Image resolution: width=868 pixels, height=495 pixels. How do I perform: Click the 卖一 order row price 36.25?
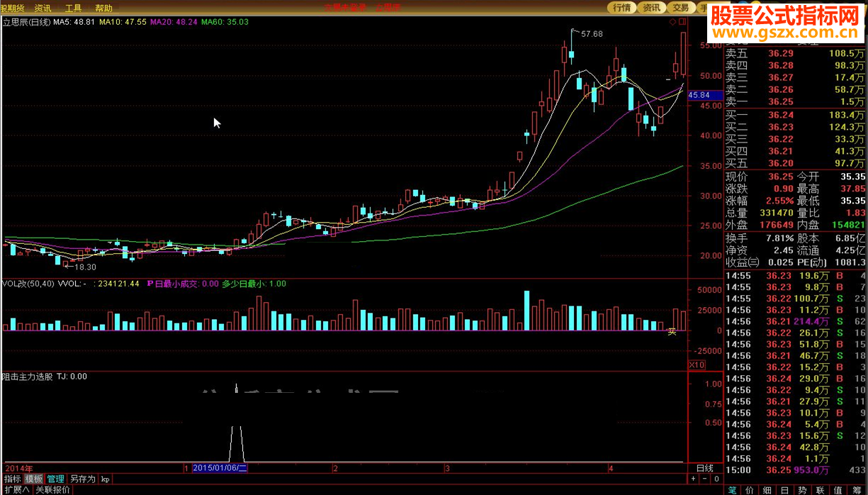[781, 101]
